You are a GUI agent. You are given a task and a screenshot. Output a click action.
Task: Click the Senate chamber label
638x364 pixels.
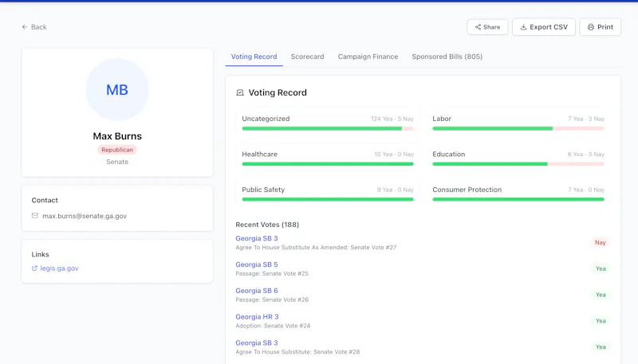(117, 162)
